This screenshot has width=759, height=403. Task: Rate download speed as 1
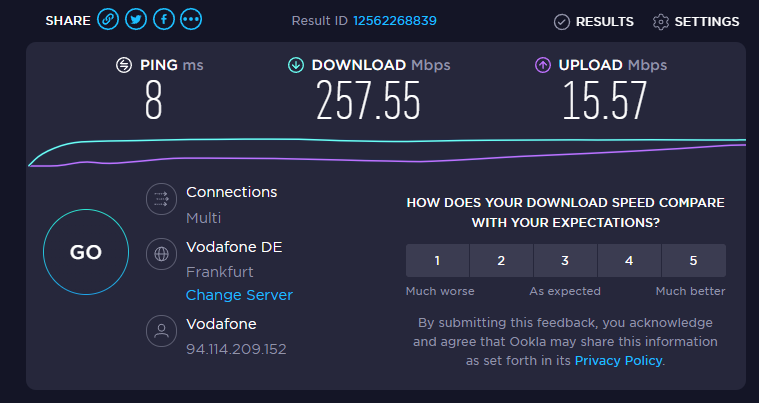point(437,261)
